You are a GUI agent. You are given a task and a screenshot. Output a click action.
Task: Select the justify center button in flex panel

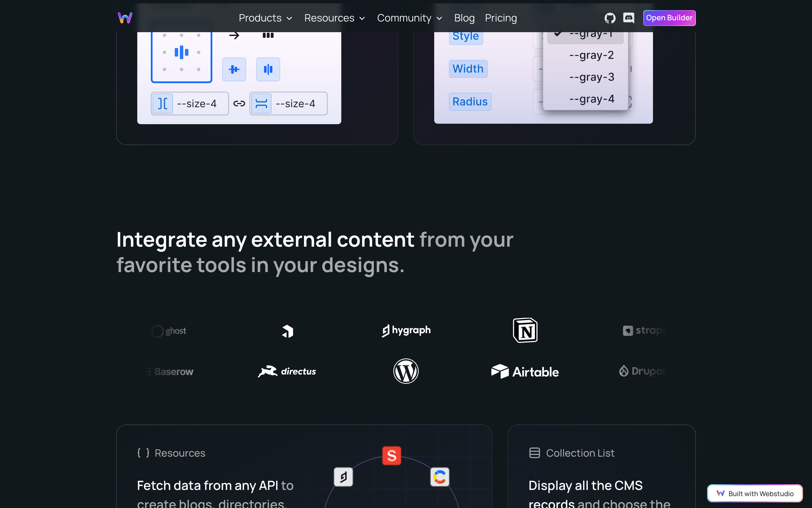[268, 69]
